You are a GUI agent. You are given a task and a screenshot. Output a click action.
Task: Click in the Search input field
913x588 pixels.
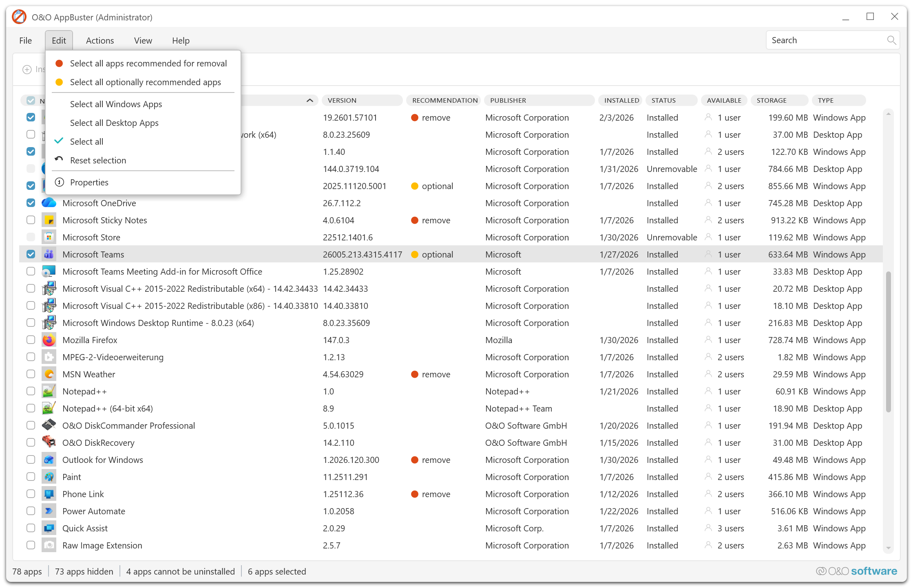[x=824, y=40]
